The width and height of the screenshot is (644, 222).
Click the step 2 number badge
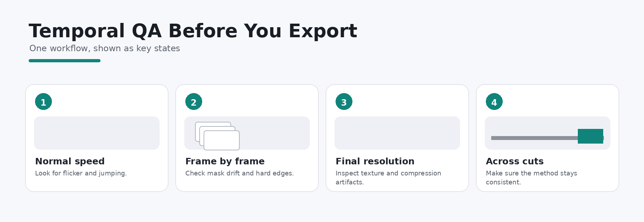click(x=194, y=102)
